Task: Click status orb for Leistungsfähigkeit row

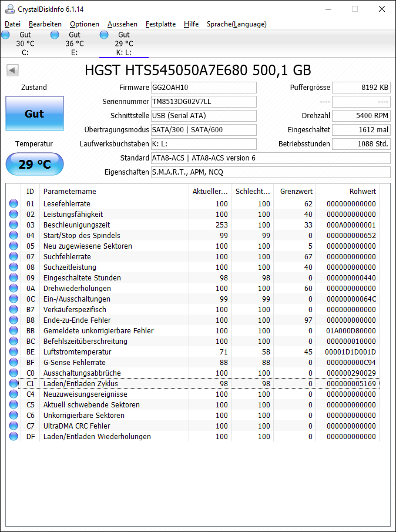Action: (x=14, y=215)
